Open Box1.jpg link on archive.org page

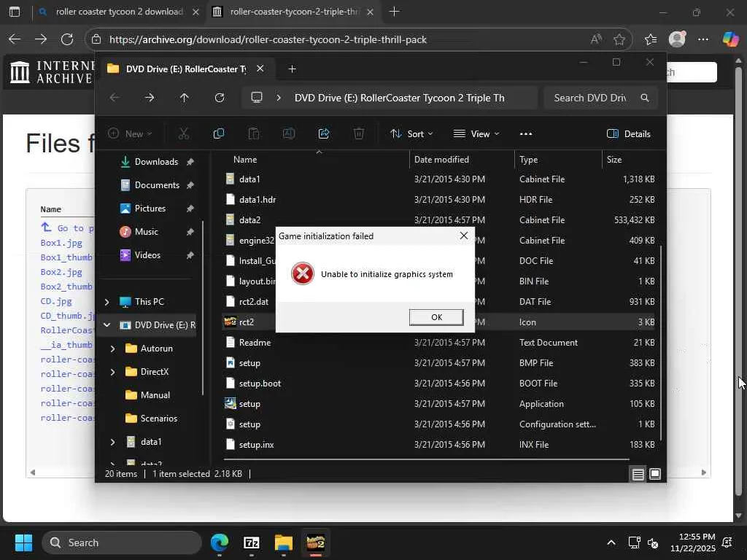pyautogui.click(x=61, y=243)
